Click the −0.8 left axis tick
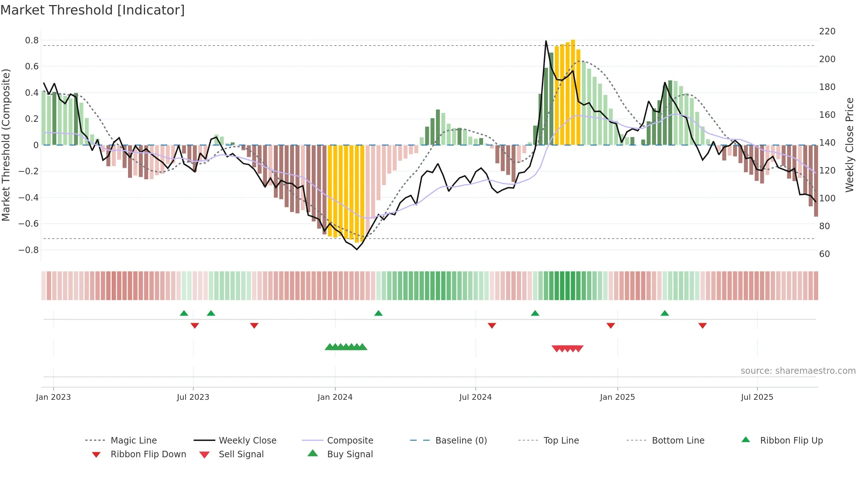Image resolution: width=868 pixels, height=488 pixels. (x=29, y=250)
